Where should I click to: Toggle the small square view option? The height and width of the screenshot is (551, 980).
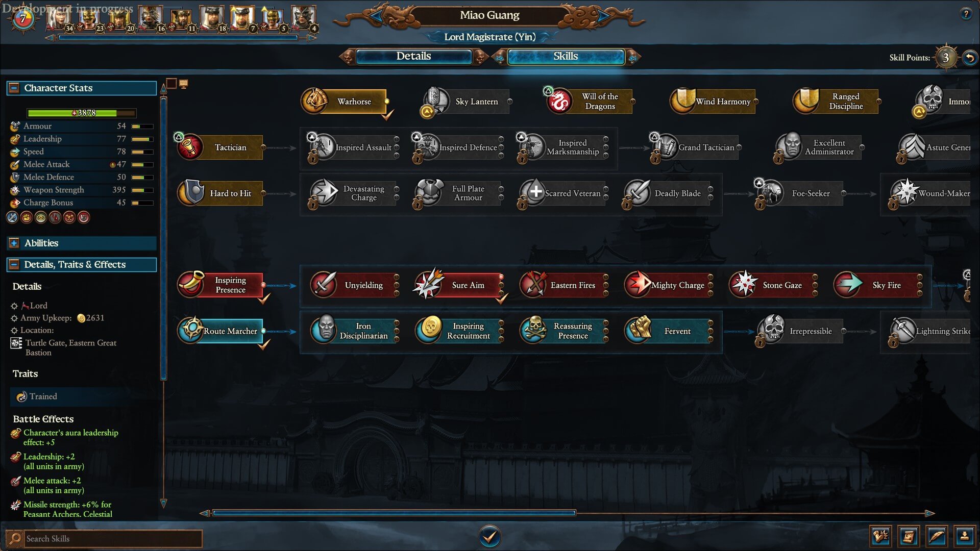click(171, 83)
